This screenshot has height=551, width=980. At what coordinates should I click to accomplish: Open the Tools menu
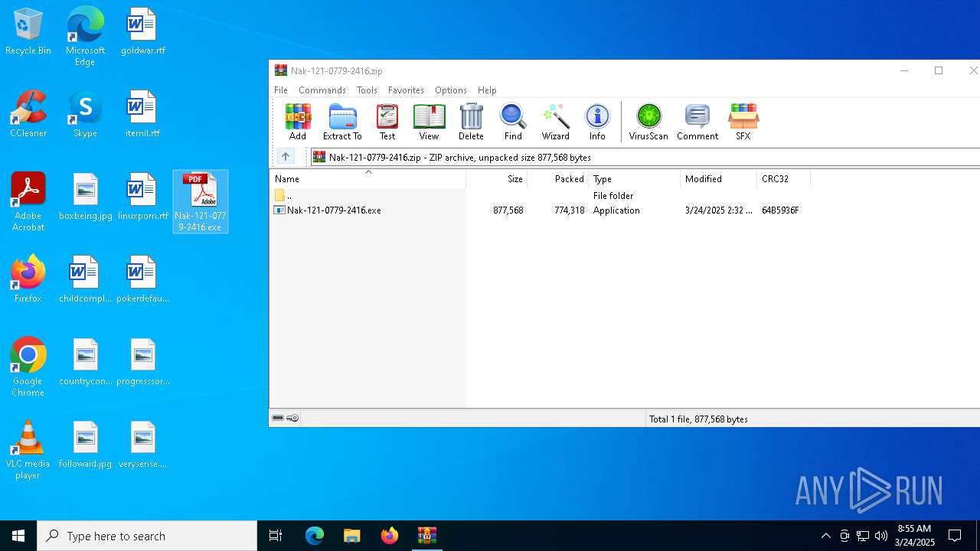[x=367, y=90]
